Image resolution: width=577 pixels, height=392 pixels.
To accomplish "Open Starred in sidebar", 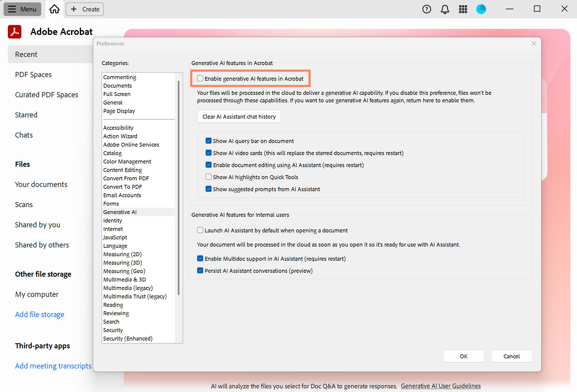I will (x=26, y=115).
